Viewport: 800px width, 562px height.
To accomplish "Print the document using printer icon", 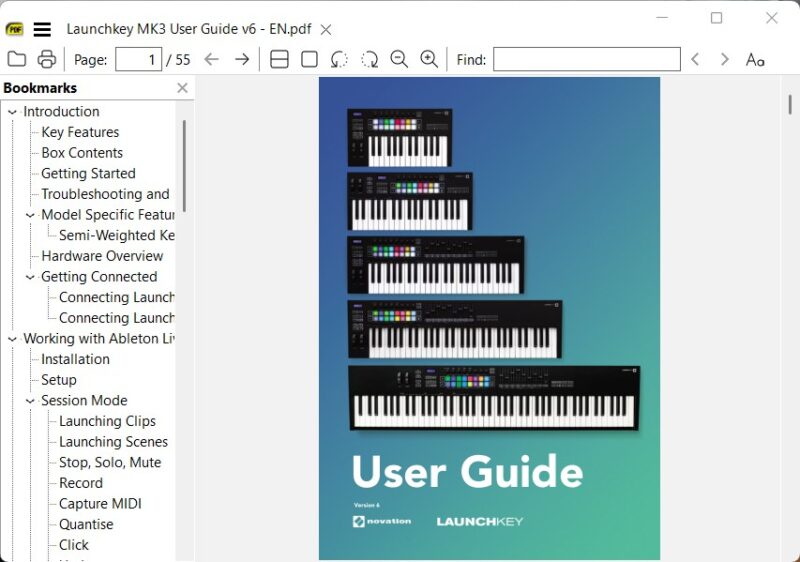I will tap(47, 59).
